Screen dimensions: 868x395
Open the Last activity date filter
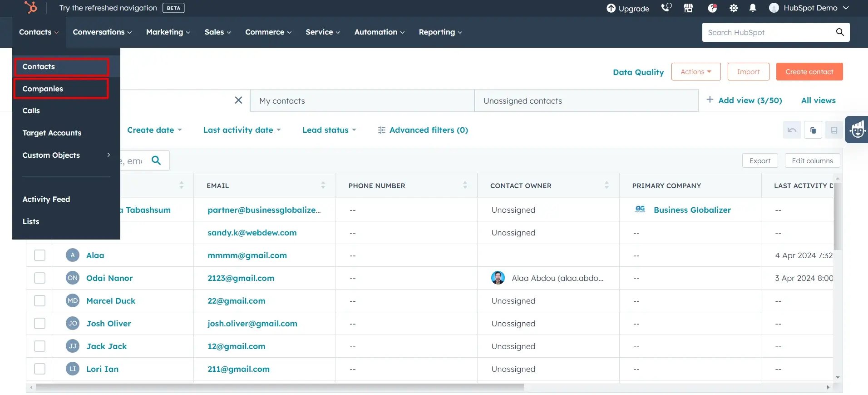tap(242, 130)
